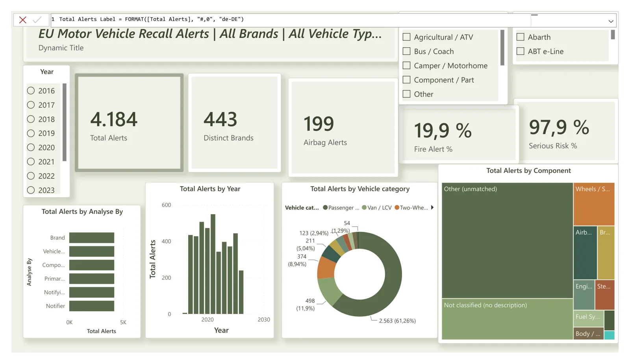
Task: Cancel the formula edit with red X
Action: tap(23, 20)
